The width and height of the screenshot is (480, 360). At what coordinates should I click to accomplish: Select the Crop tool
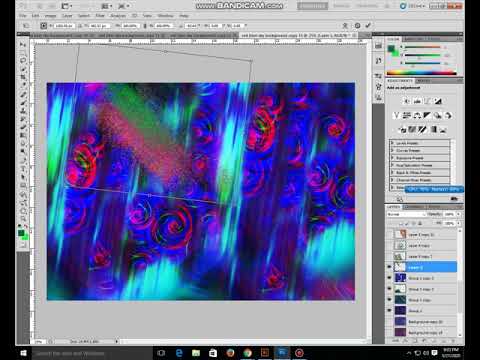23,77
